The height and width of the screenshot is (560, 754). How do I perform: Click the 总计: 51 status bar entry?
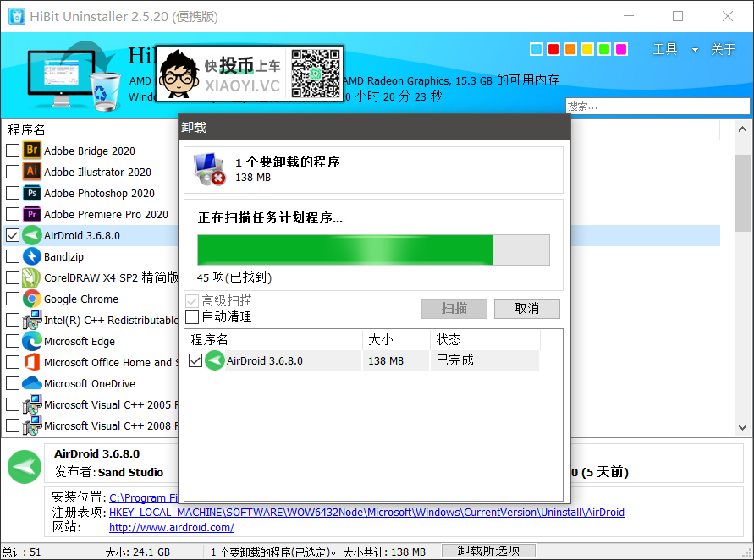[22, 552]
